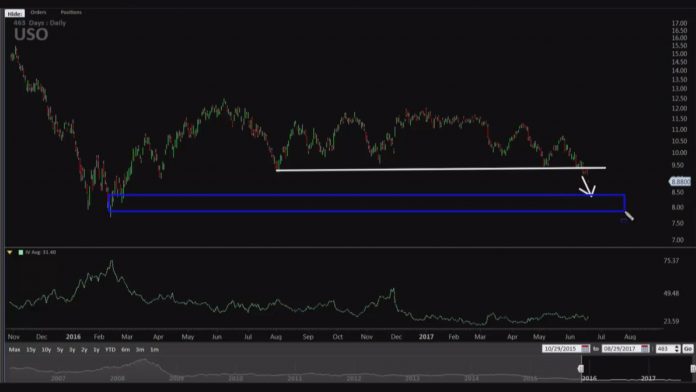Image resolution: width=696 pixels, height=392 pixels.
Task: Collapse the IV Avg indicator triangle
Action: click(x=10, y=252)
